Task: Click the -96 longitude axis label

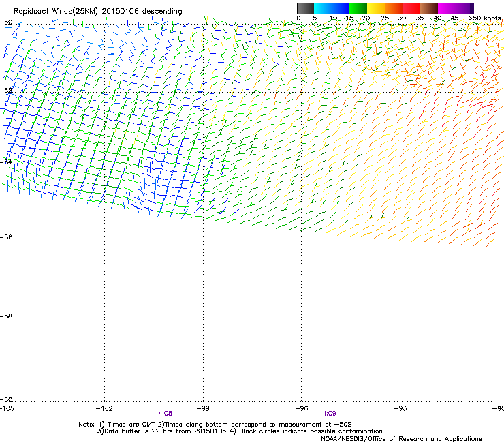Action: pyautogui.click(x=302, y=408)
